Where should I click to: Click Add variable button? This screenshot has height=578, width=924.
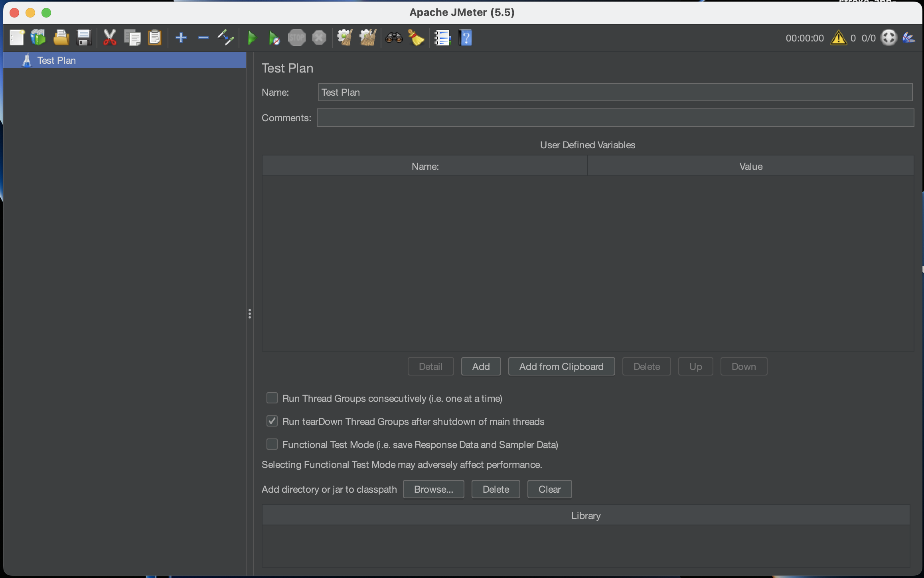click(x=481, y=366)
